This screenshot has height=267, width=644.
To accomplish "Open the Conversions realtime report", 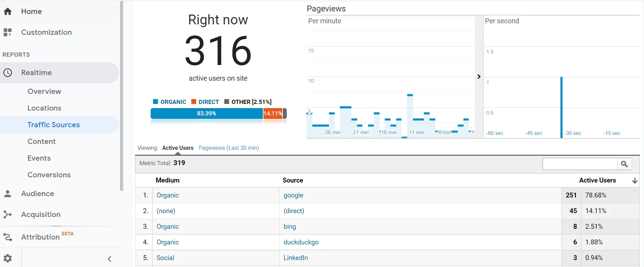I will 49,175.
